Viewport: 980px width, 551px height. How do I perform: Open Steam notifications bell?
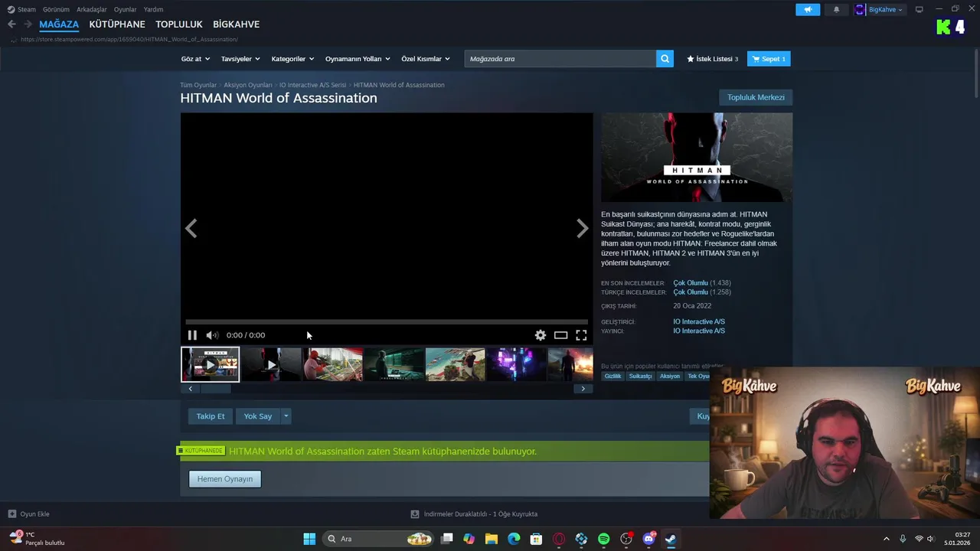point(836,9)
